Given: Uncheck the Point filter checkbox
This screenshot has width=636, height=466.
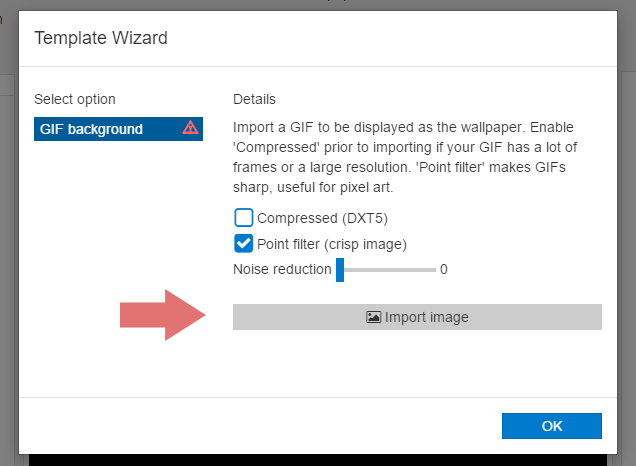Looking at the screenshot, I should click(x=243, y=244).
